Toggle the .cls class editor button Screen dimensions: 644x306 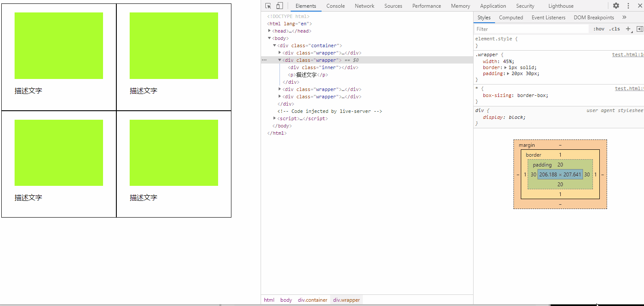pyautogui.click(x=614, y=29)
